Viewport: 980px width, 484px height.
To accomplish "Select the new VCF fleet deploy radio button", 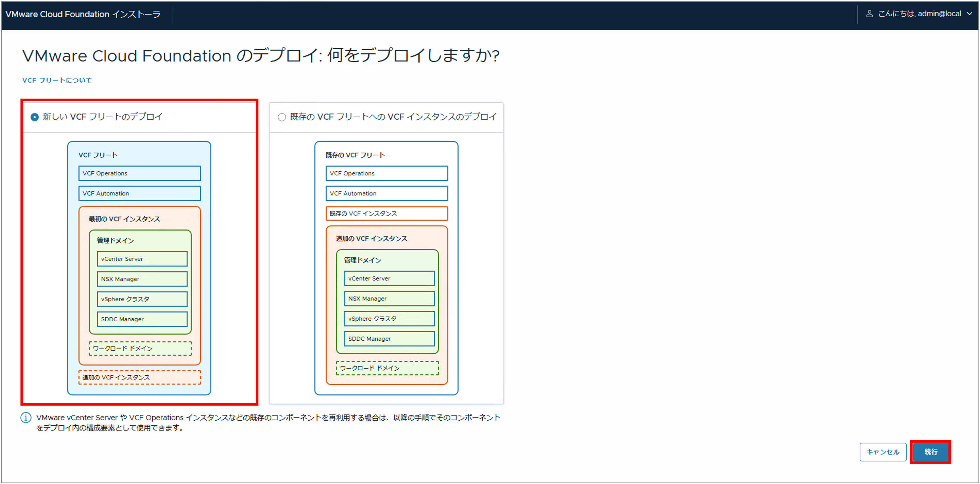I will coord(35,117).
